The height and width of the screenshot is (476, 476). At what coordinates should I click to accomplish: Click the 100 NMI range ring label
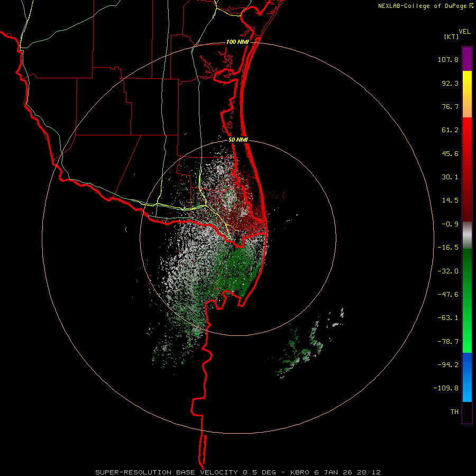pos(237,42)
